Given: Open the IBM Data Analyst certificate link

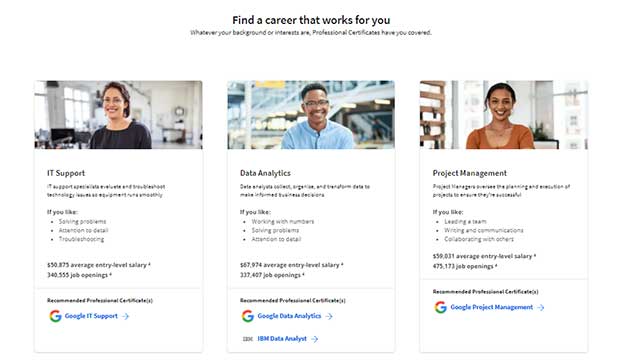Looking at the screenshot, I should point(282,339).
